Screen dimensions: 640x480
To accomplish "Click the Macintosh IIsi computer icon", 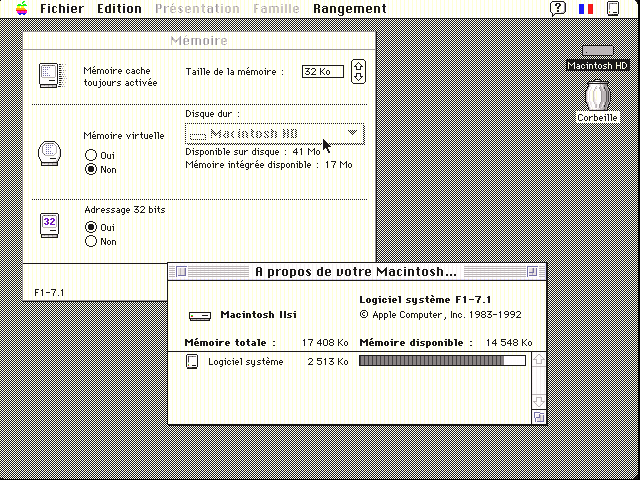I will point(200,316).
